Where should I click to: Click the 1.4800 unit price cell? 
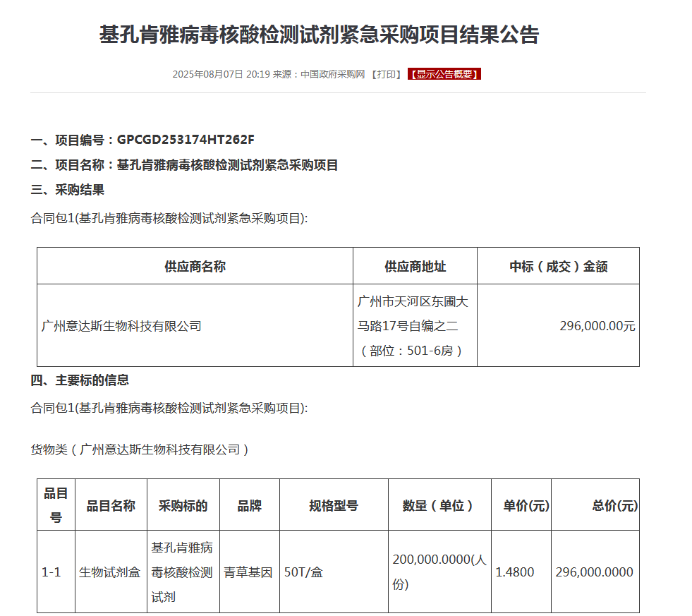(x=515, y=572)
